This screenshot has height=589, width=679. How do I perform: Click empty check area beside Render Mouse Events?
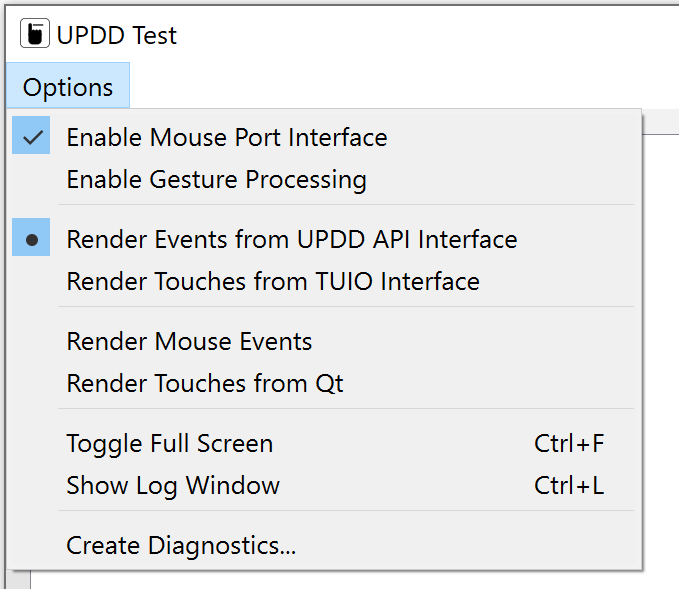coord(31,342)
